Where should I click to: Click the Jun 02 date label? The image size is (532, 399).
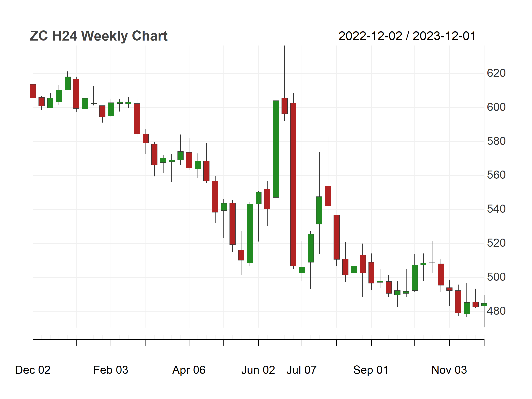(x=258, y=370)
